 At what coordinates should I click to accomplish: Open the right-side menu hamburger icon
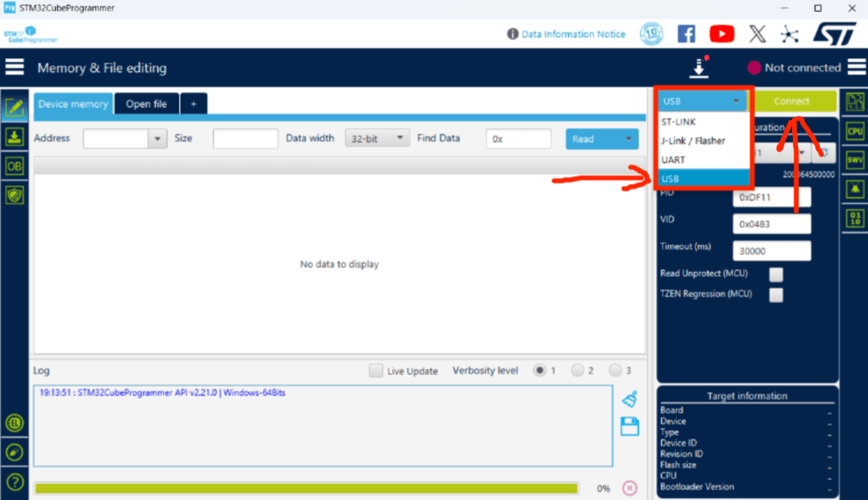point(856,67)
